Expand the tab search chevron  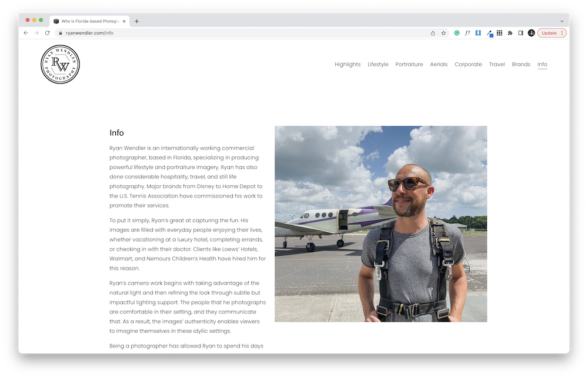tap(562, 21)
